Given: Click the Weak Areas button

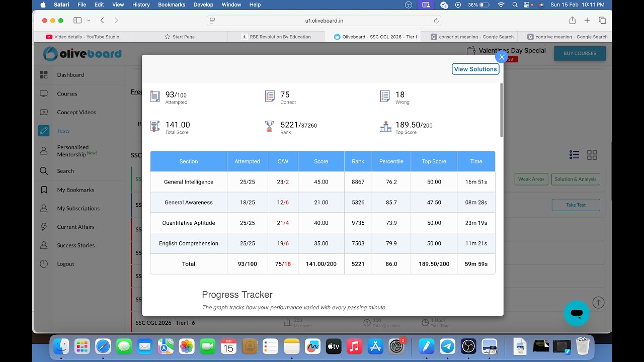Looking at the screenshot, I should (531, 179).
